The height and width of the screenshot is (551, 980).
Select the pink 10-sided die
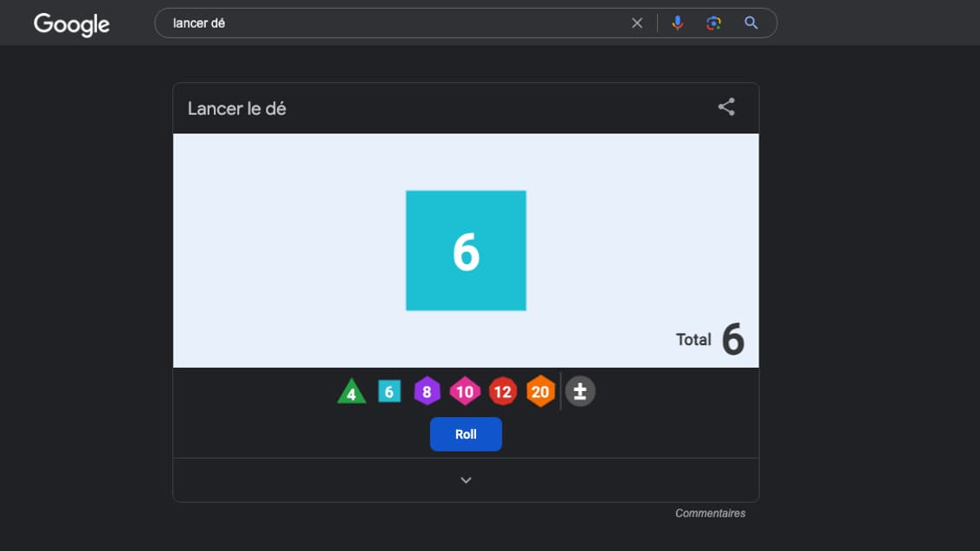click(x=465, y=391)
